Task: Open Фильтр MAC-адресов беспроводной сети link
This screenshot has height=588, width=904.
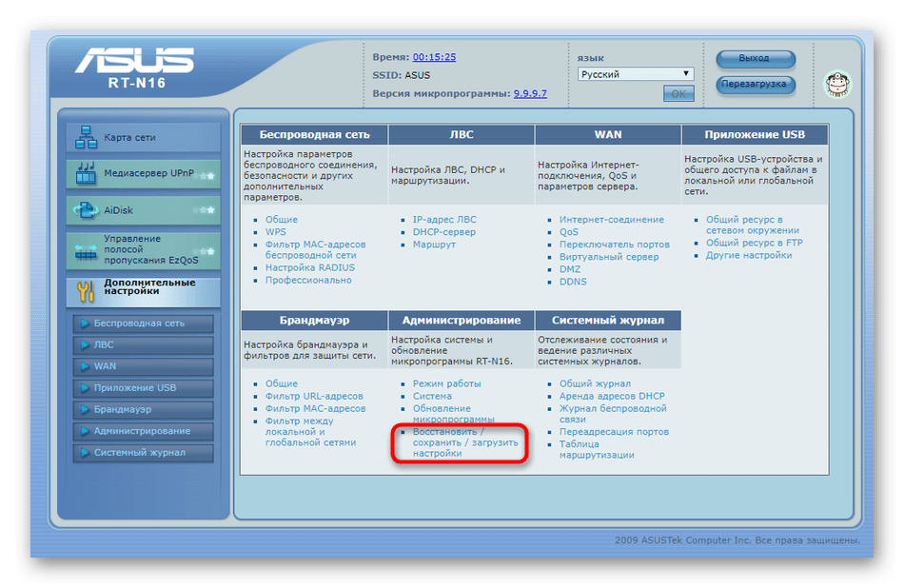Action: point(315,249)
